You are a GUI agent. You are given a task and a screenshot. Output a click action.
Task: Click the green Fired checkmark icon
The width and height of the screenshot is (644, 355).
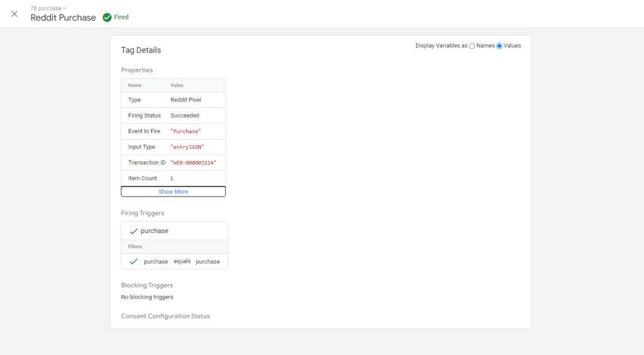tap(108, 18)
